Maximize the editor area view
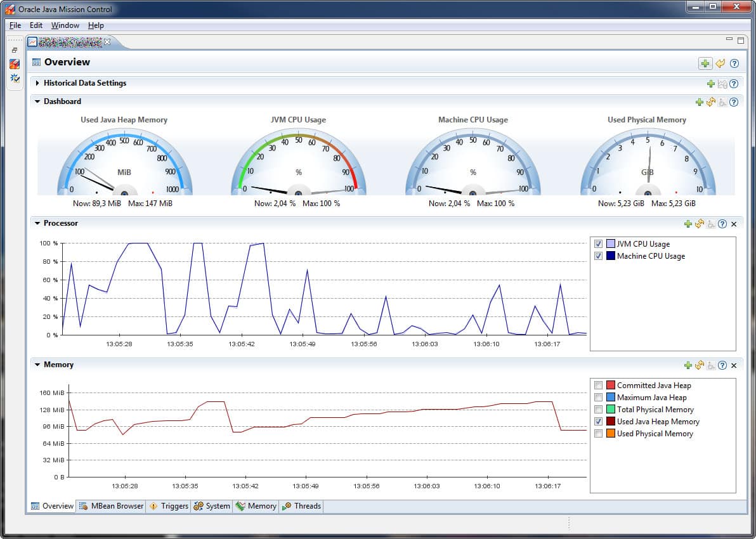This screenshot has width=756, height=539. tap(741, 40)
